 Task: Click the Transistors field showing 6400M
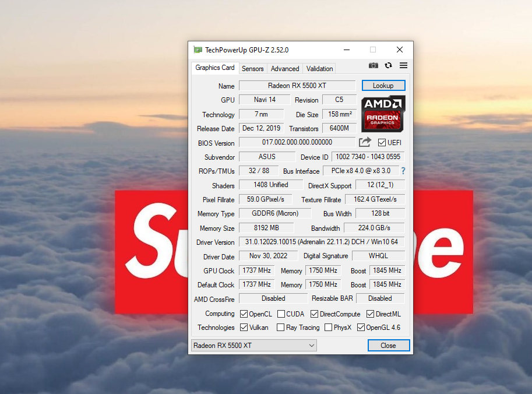(x=340, y=128)
